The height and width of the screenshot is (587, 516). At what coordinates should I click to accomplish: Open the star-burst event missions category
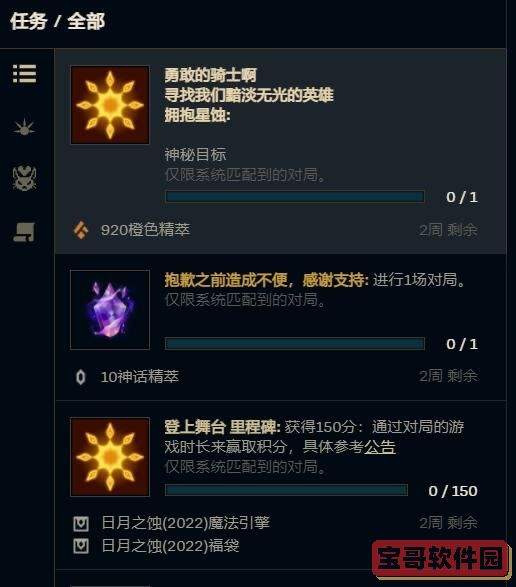pyautogui.click(x=24, y=127)
